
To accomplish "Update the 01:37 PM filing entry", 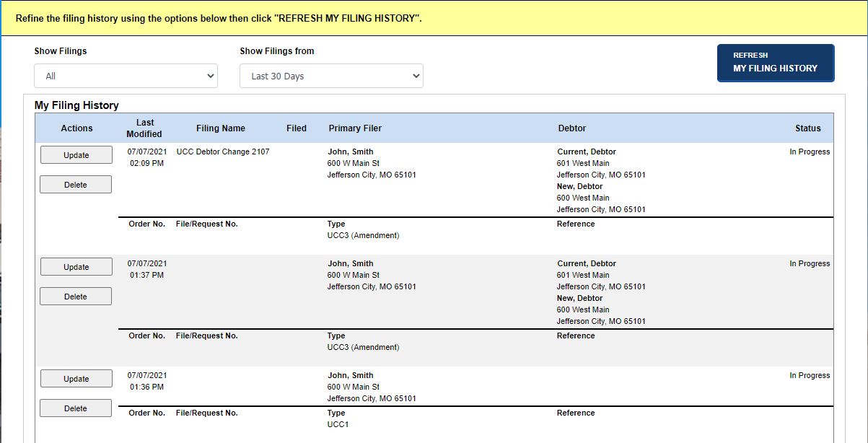I will point(76,266).
